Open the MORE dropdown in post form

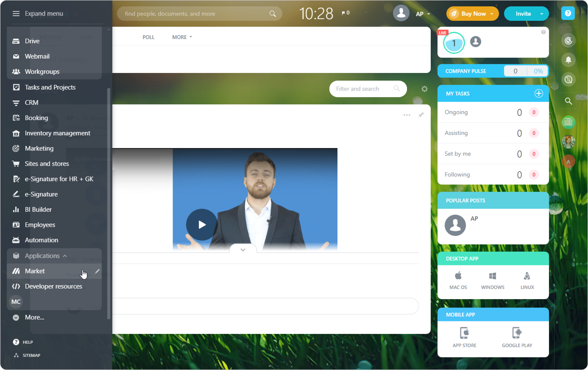pyautogui.click(x=182, y=37)
